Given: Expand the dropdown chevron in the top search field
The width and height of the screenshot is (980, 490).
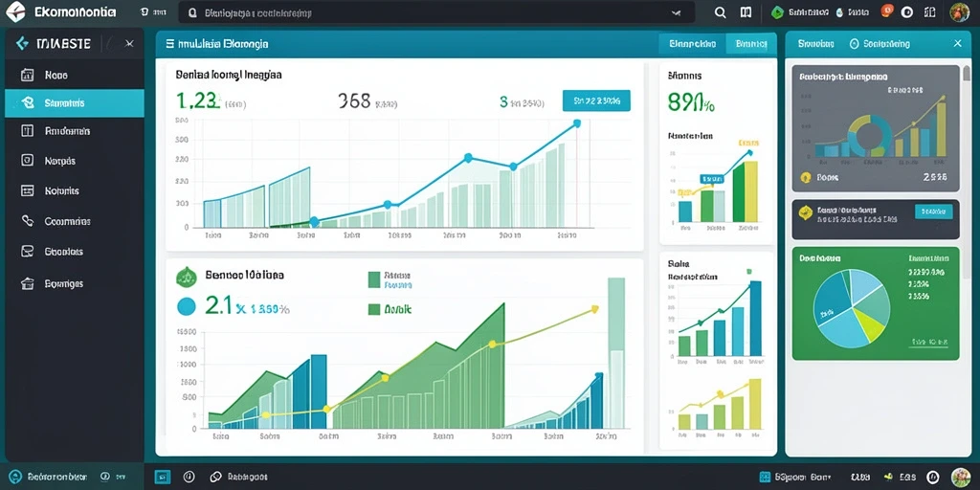Looking at the screenshot, I should 676,11.
